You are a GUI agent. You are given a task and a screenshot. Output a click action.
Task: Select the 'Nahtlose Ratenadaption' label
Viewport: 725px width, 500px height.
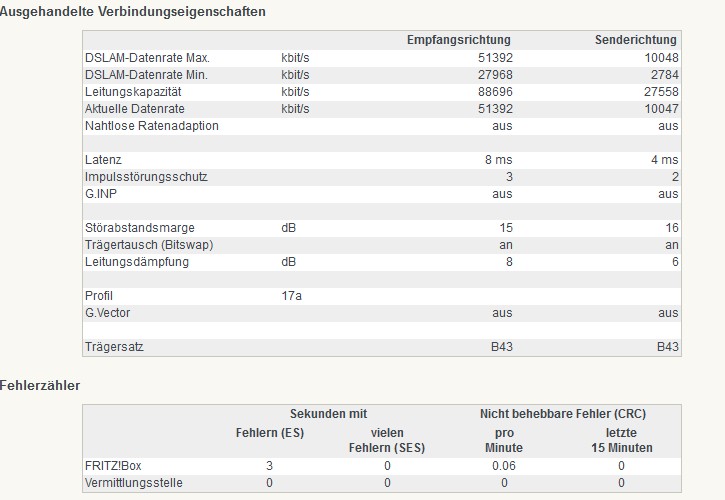pos(152,126)
